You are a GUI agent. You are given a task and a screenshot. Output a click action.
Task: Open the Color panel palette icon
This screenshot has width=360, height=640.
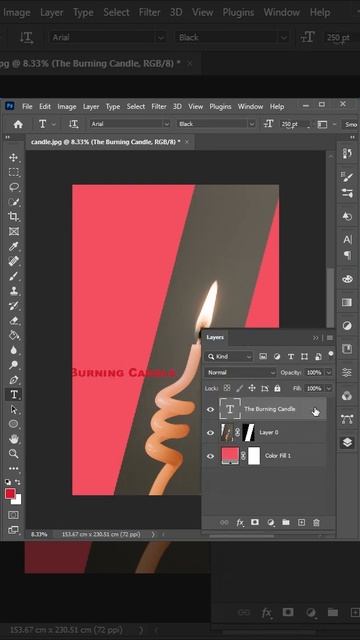pos(347,279)
